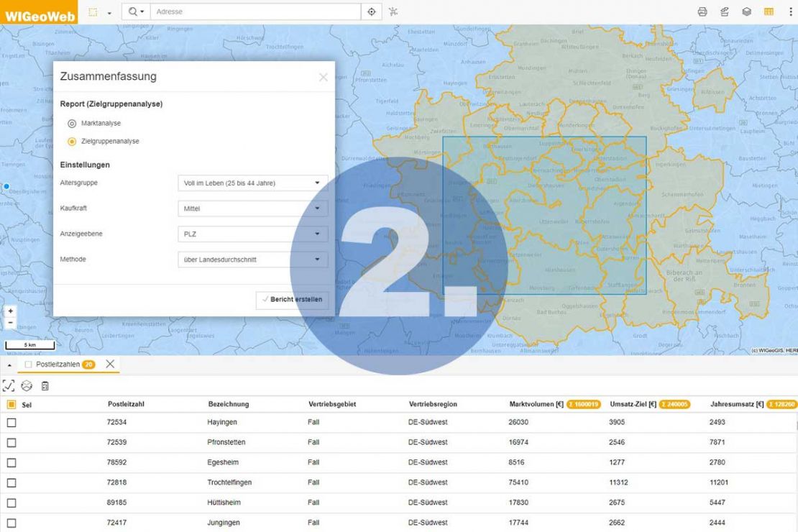
Task: Select the Marktanalyse radio option
Action: click(x=72, y=124)
